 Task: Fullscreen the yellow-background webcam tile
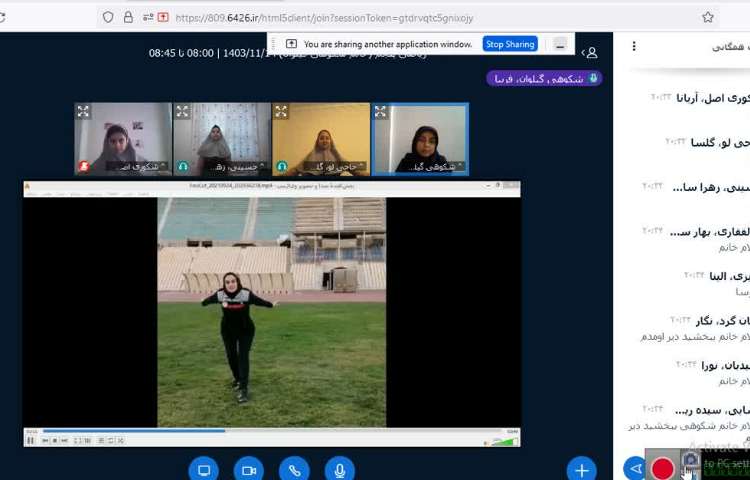tap(281, 111)
